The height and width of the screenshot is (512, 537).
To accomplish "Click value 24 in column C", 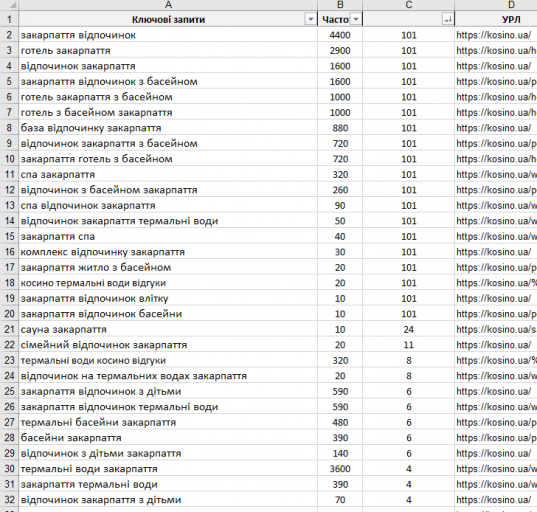I will [409, 329].
